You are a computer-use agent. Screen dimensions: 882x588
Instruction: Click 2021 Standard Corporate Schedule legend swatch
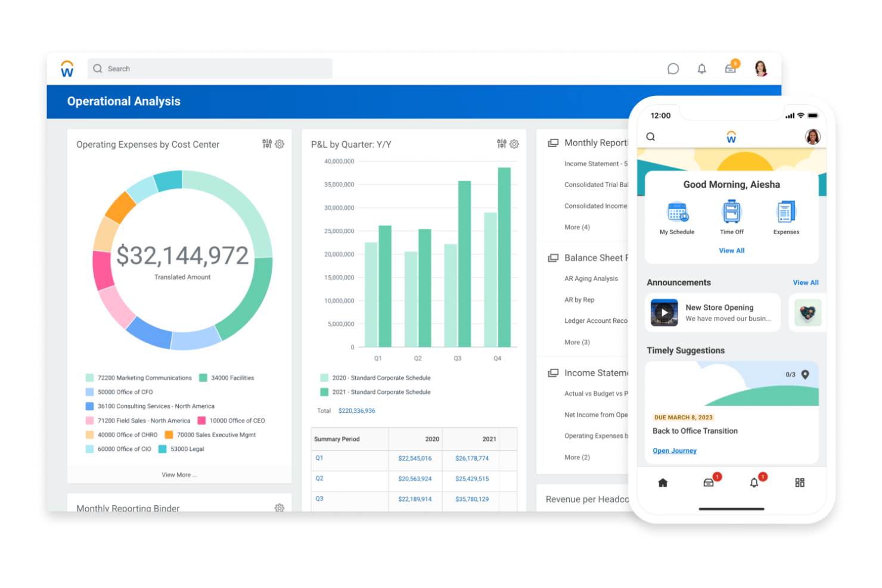(324, 392)
